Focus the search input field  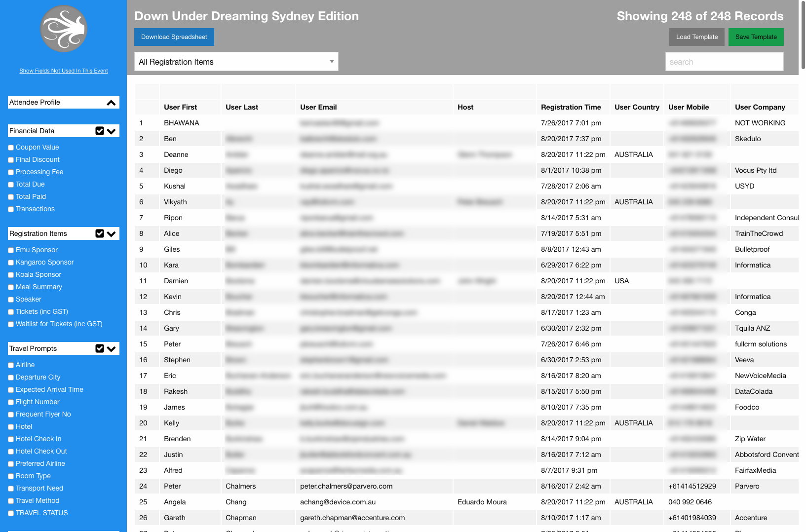[x=724, y=62]
